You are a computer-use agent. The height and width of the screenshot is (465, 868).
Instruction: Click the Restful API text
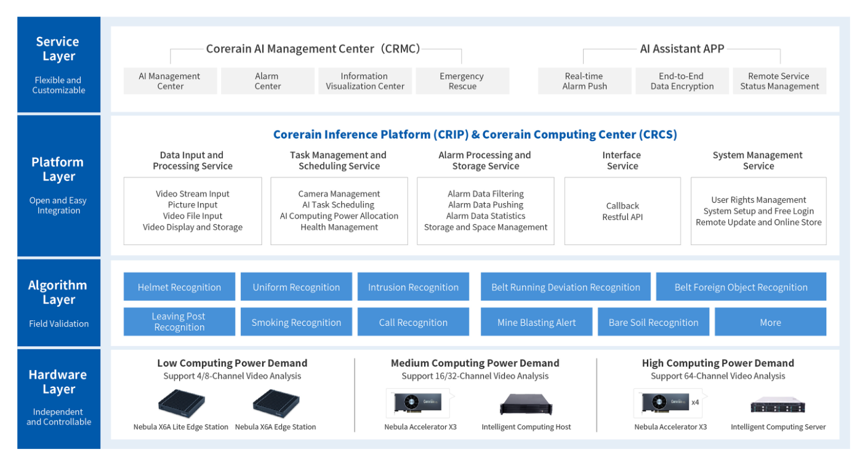point(622,217)
